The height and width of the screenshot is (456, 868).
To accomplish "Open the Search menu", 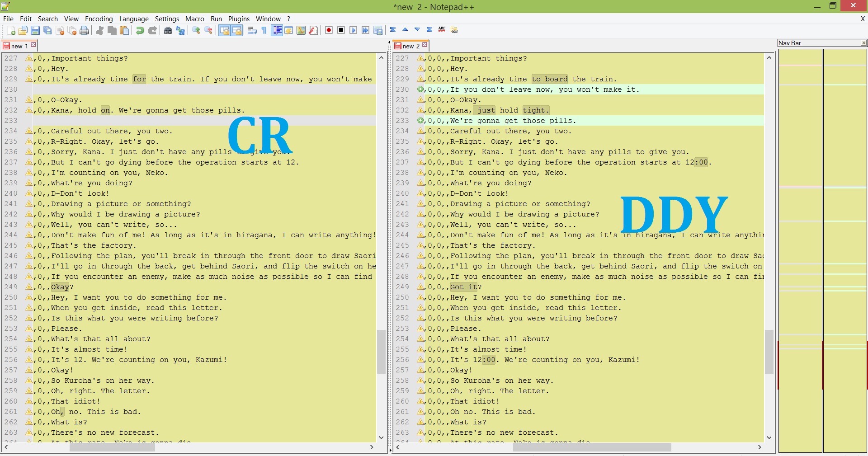I will [48, 19].
